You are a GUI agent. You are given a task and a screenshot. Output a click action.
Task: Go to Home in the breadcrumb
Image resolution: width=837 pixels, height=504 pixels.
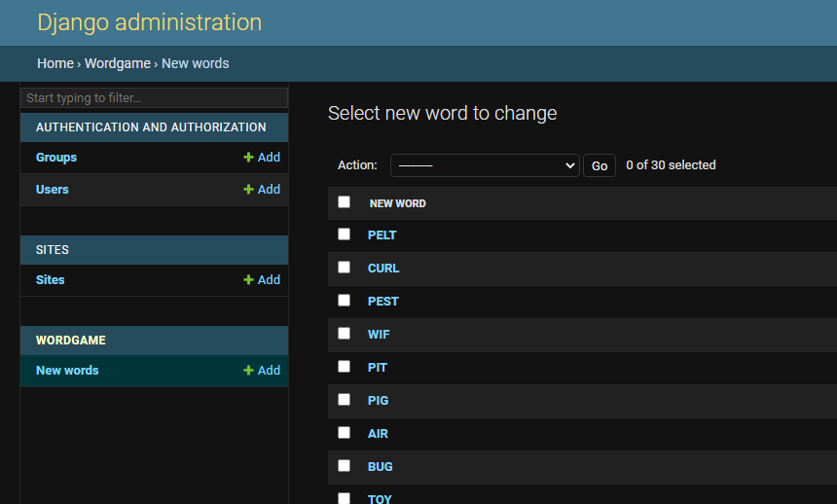coord(55,63)
